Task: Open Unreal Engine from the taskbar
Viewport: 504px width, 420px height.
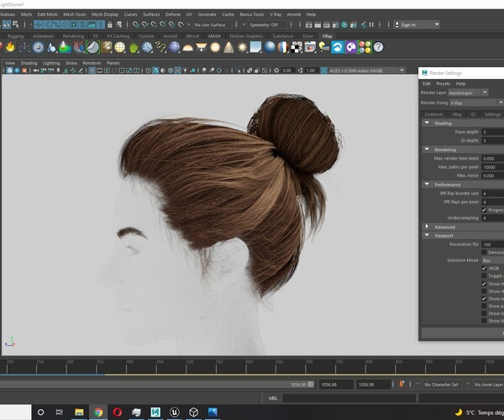Action: point(175,412)
